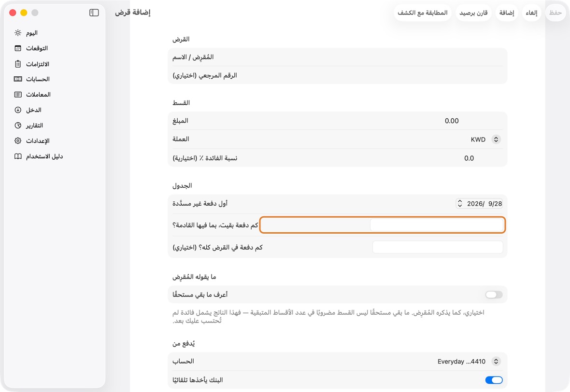Screen dimensions: 570x392
Task: Open الالتزامات in the sidebar
Action: coord(38,64)
